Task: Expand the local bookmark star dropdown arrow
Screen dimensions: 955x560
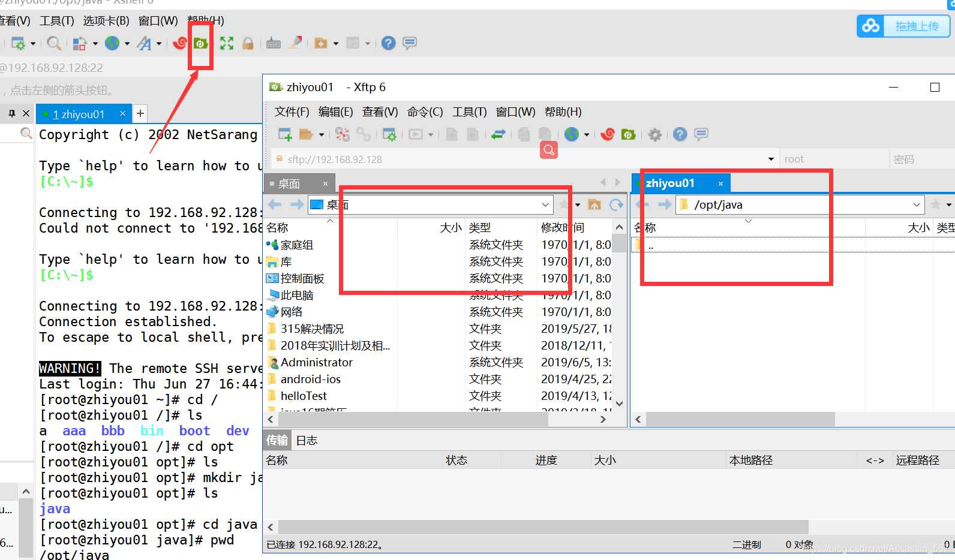Action: pyautogui.click(x=578, y=205)
